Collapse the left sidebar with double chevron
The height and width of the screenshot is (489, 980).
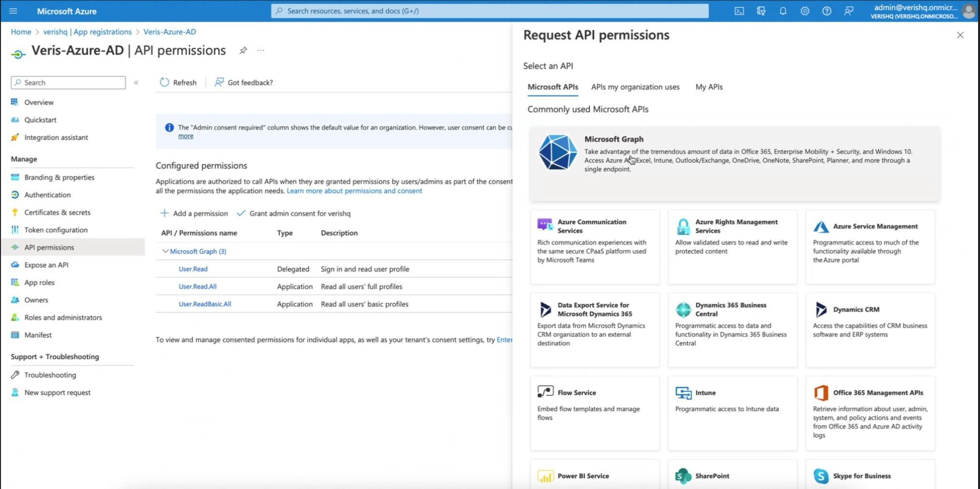pyautogui.click(x=136, y=83)
